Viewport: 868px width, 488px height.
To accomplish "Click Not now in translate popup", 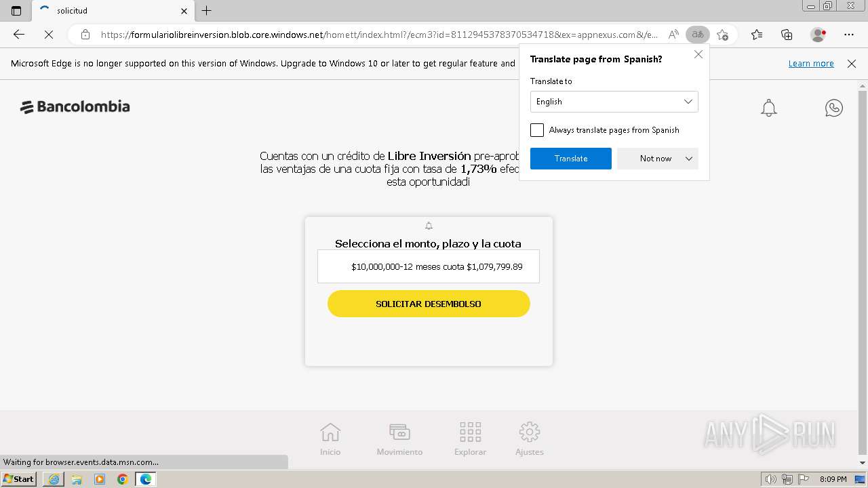I will coord(656,159).
